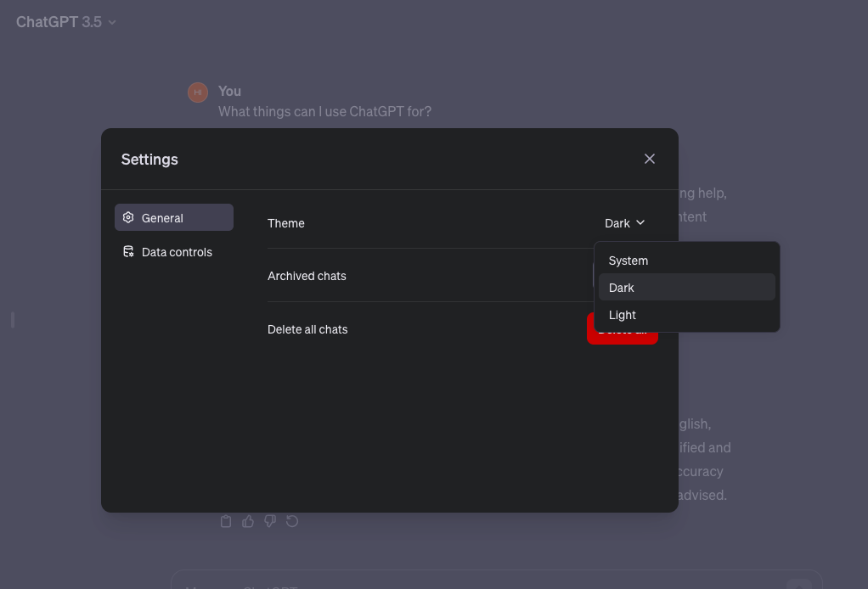The image size is (868, 589).
Task: Click the Delete all chats label
Action: 307,329
